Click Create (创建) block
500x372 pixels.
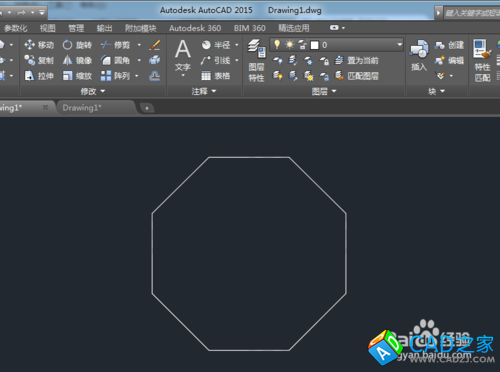[x=449, y=45]
